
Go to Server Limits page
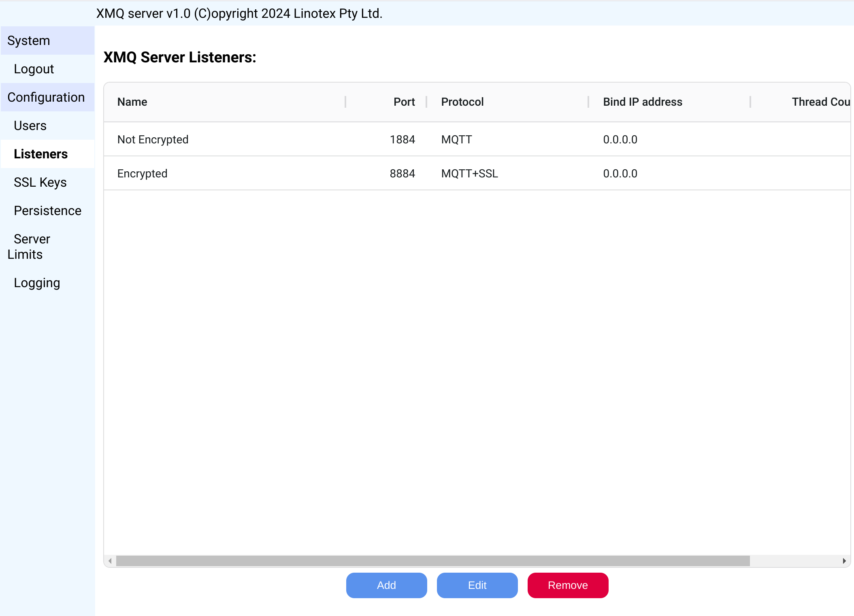coord(47,247)
